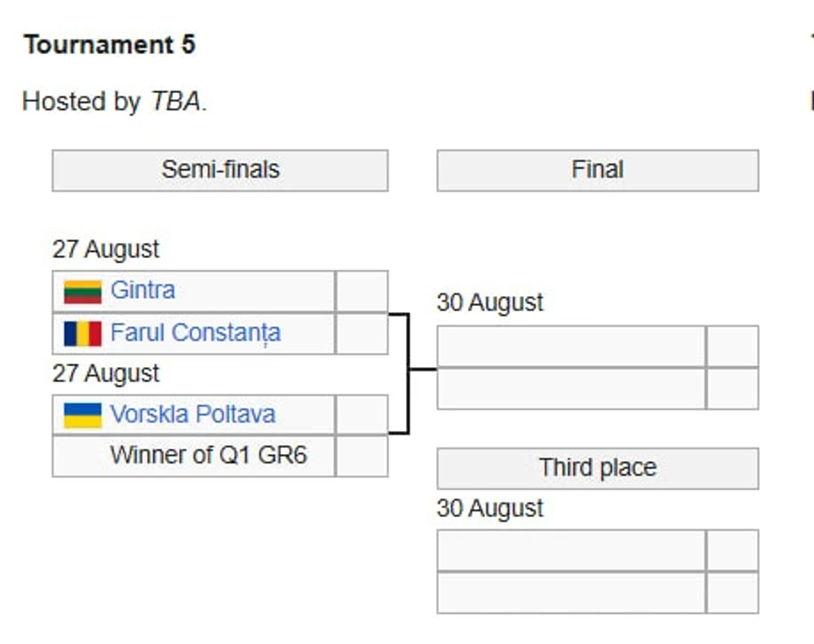Open the Farul Constanța team link
Image resolution: width=814 pixels, height=644 pixels.
click(195, 333)
